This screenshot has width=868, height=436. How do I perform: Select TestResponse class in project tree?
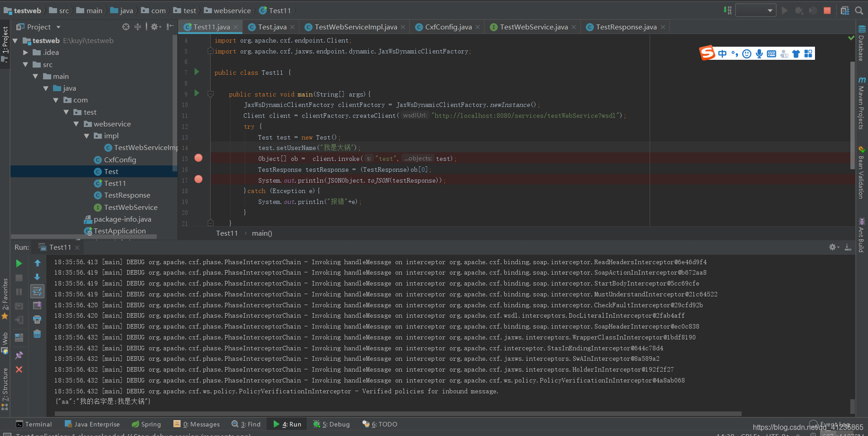[127, 195]
